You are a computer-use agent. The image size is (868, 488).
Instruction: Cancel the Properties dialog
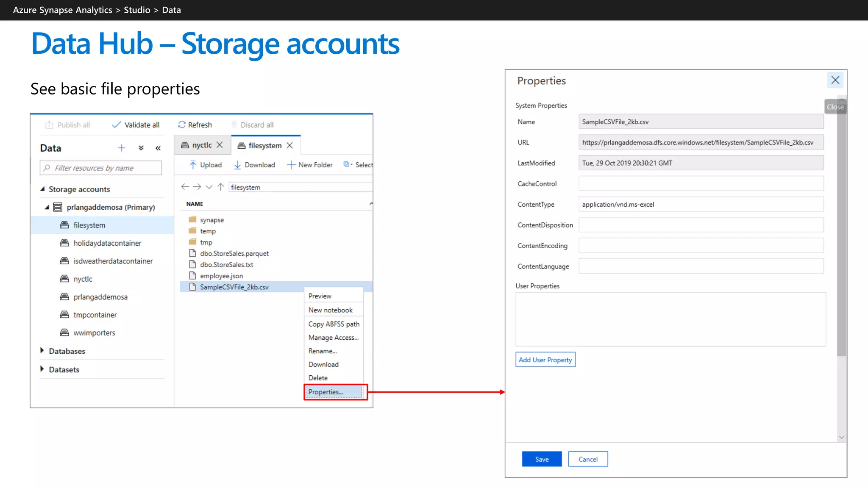[588, 459]
